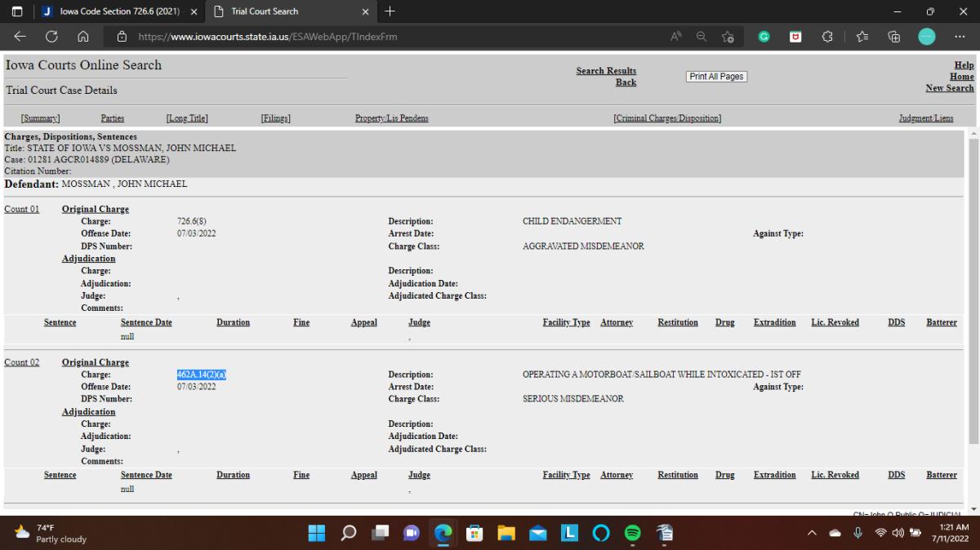Image resolution: width=980 pixels, height=550 pixels.
Task: Start a New Search link
Action: click(x=950, y=88)
